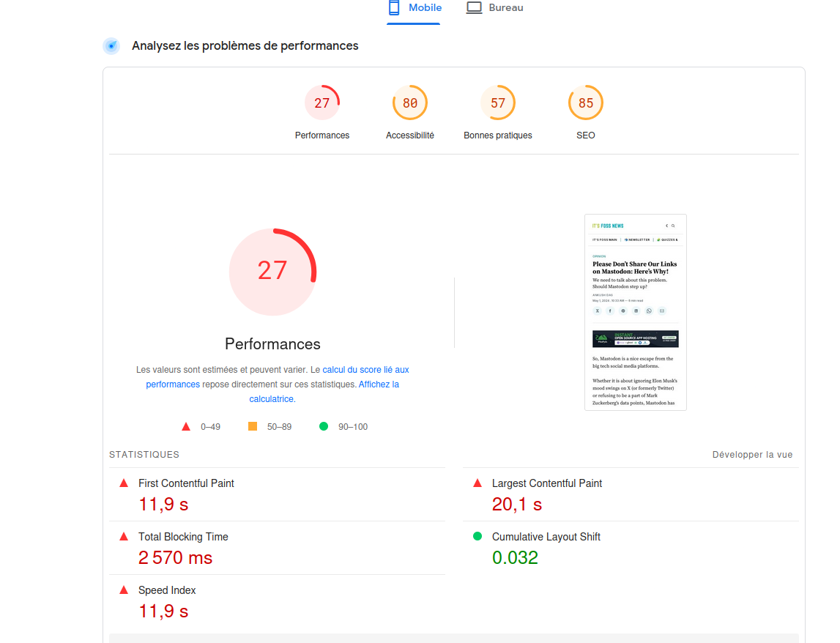Screen dimensions: 840x643
Task: Click the SEO score gauge 85
Action: [x=586, y=103]
